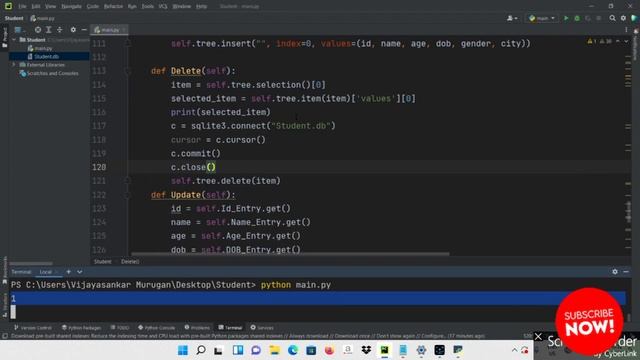This screenshot has height=360, width=640.
Task: Click the editor horizontal scrollbar
Action: click(x=290, y=254)
